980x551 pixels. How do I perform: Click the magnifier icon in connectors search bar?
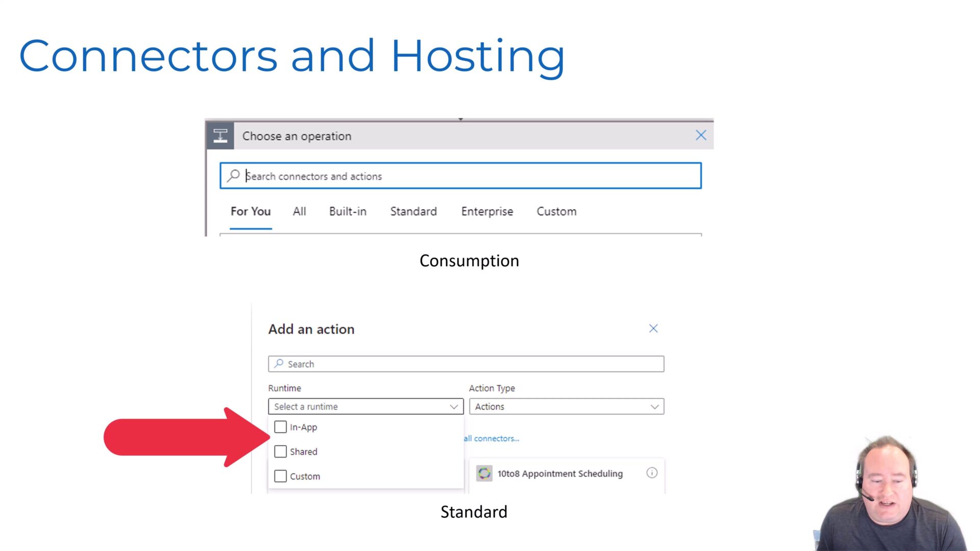[x=234, y=176]
